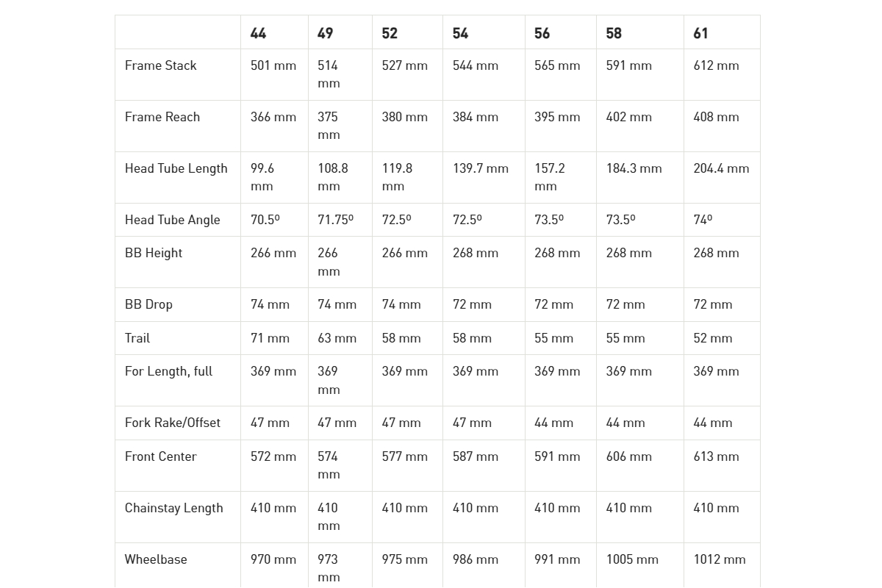Click the Frame Reach row label
882x588 pixels.
tap(162, 117)
